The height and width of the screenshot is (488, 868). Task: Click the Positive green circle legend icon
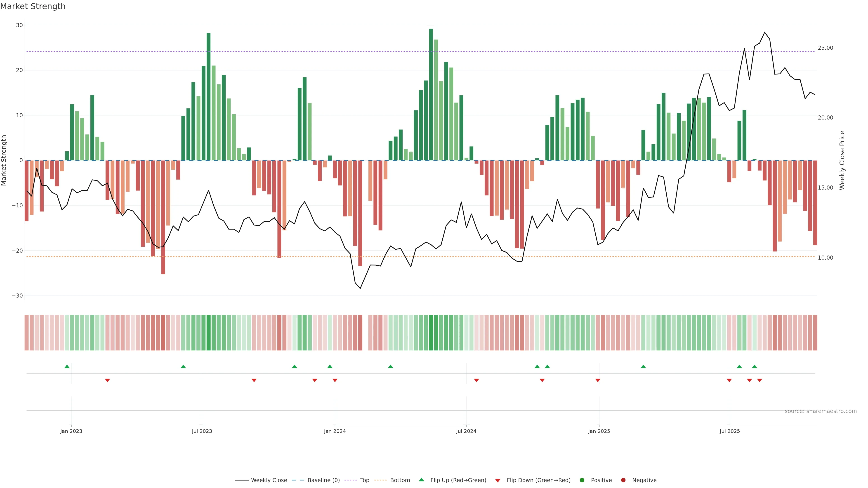click(582, 480)
